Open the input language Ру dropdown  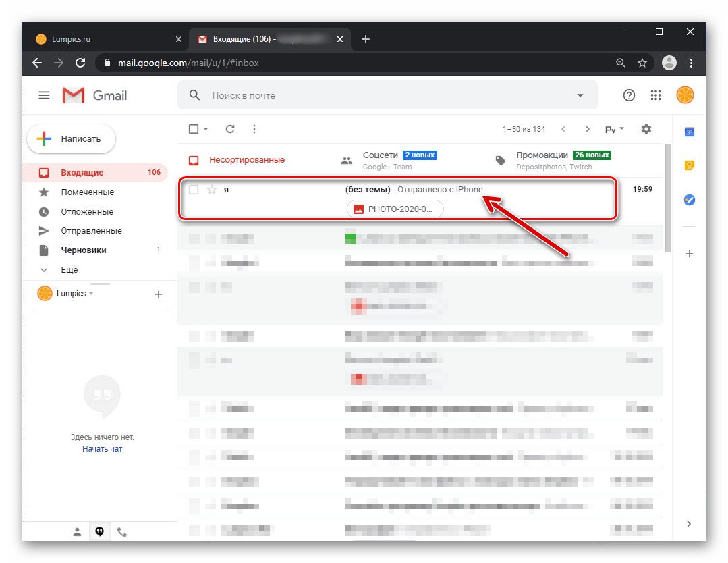614,129
